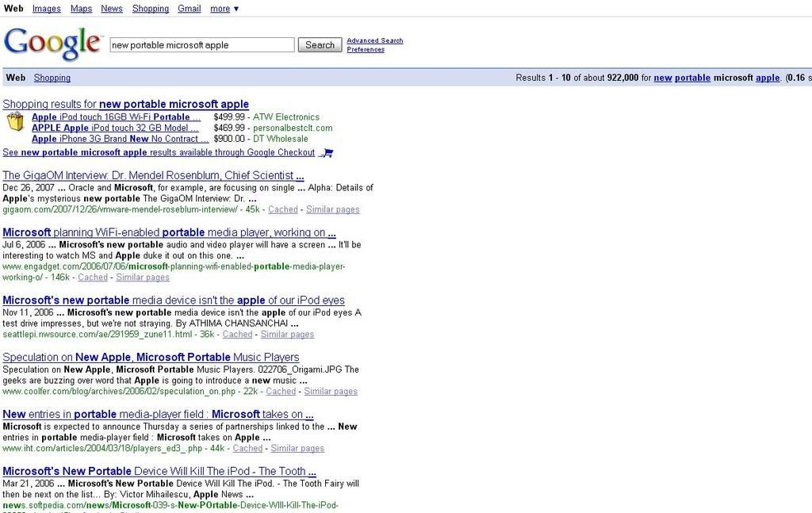Viewport: 812px width, 513px height.
Task: Filter results by Shopping in the blue bar
Action: (x=52, y=78)
